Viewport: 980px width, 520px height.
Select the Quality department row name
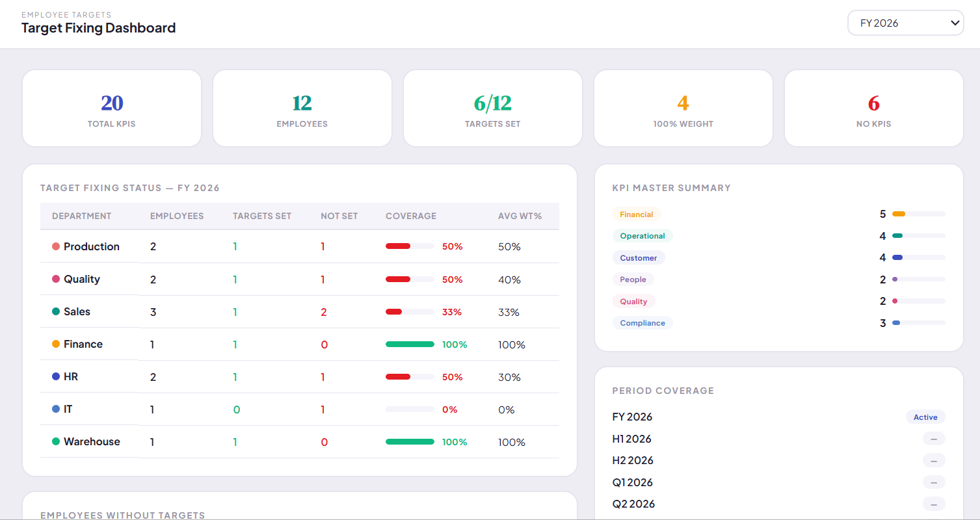tap(82, 279)
